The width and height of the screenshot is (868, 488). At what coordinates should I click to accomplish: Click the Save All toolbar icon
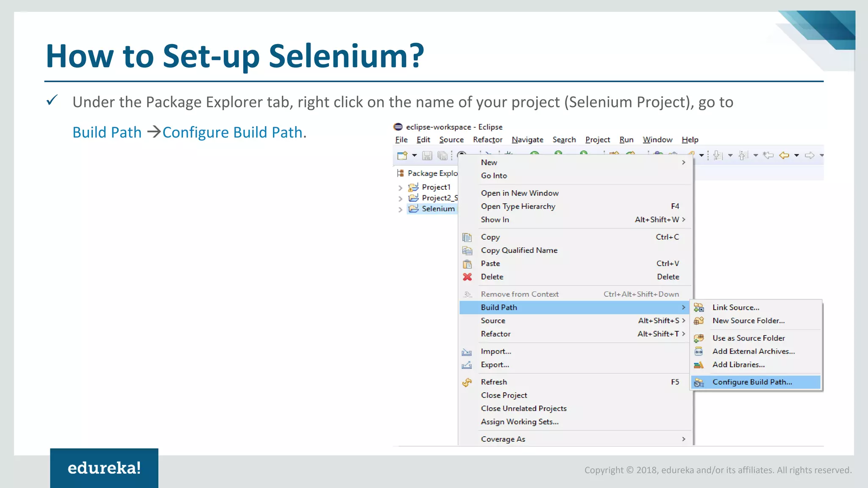click(x=442, y=156)
